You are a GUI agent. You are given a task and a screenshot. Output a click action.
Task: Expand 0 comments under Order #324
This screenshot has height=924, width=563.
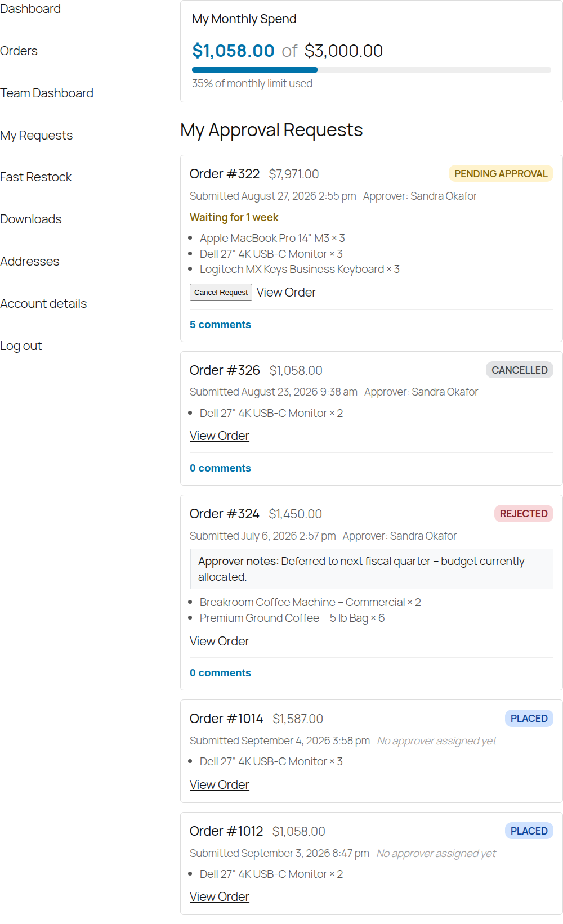(x=220, y=673)
